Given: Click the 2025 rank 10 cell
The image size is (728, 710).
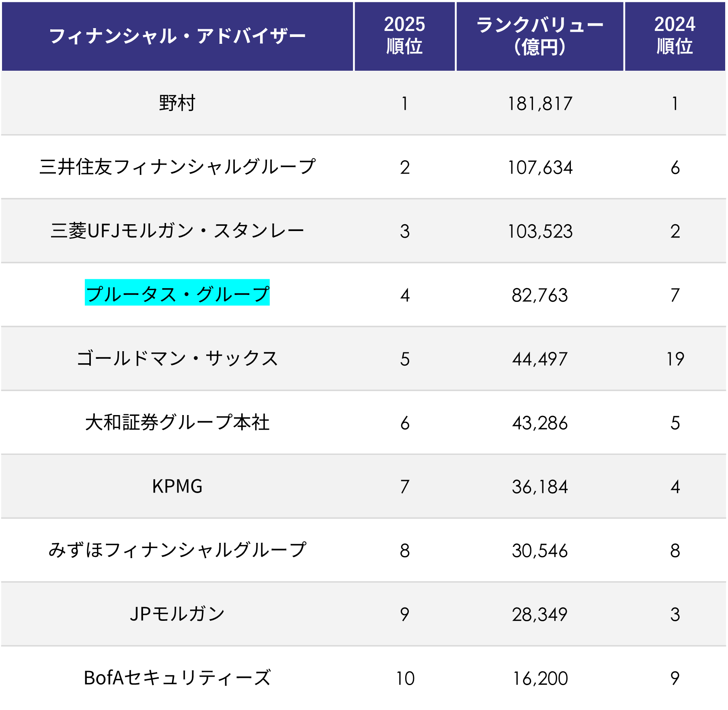Looking at the screenshot, I should [x=405, y=678].
